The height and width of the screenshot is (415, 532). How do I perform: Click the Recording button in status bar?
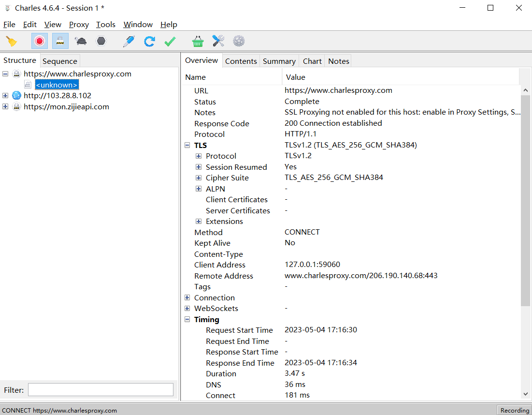(x=514, y=410)
